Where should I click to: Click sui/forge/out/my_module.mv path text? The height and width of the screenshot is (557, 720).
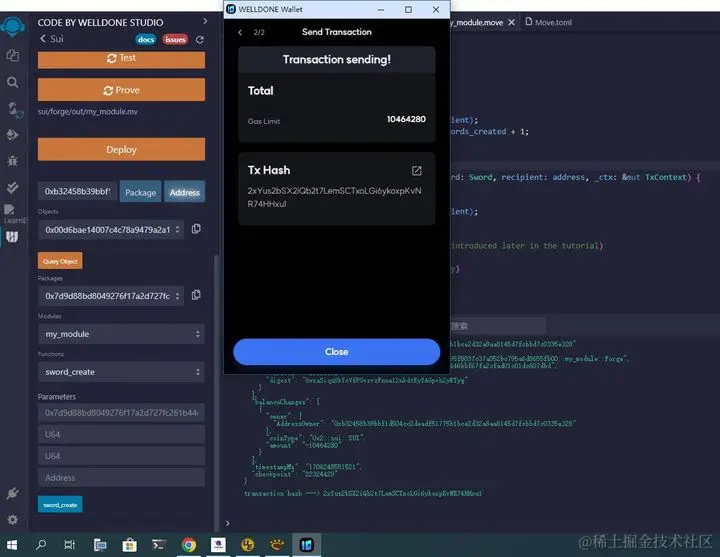coord(87,112)
